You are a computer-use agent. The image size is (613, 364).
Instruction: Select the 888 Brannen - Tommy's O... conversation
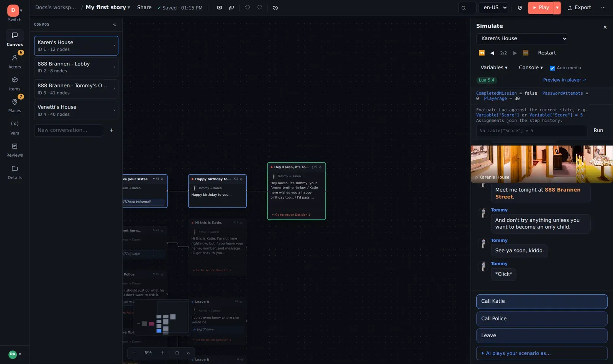[x=76, y=89]
